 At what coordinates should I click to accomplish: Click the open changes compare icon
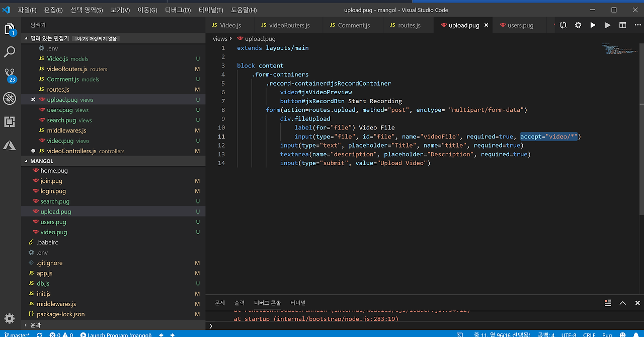coord(563,25)
